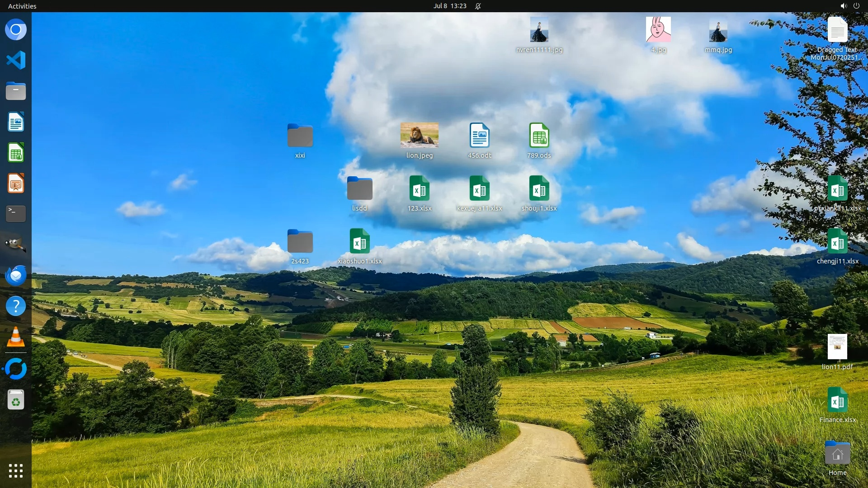Open volume control in the top bar
The height and width of the screenshot is (488, 868).
click(843, 6)
